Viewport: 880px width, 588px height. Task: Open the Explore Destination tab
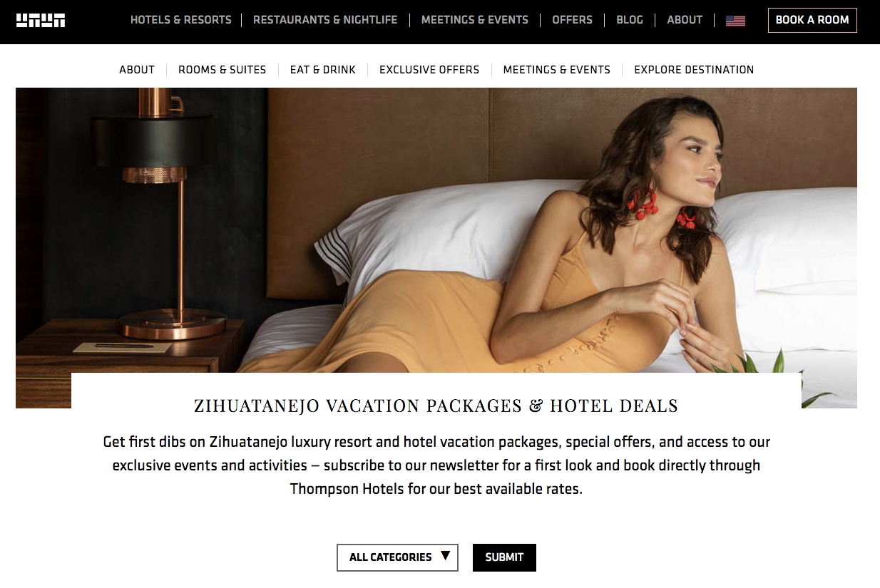click(x=694, y=70)
